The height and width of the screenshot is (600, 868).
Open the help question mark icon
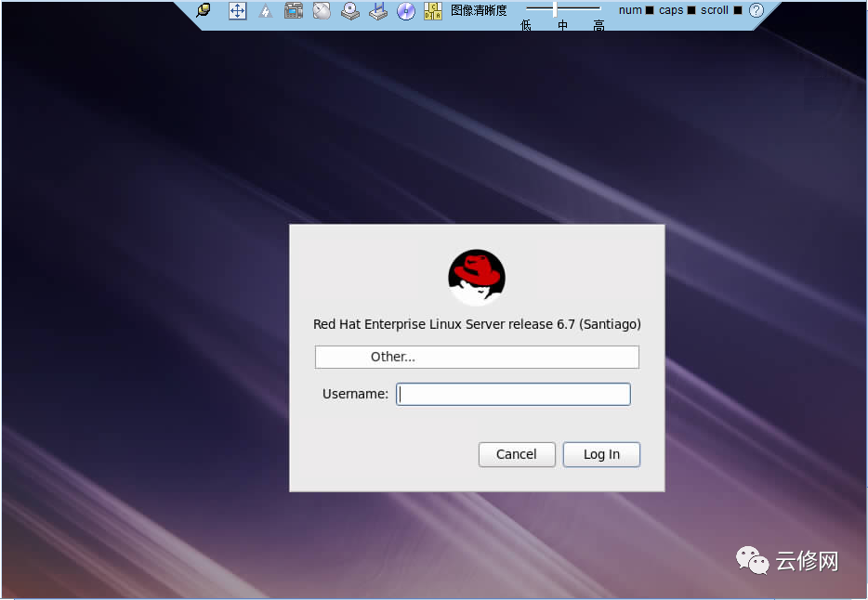coord(756,10)
